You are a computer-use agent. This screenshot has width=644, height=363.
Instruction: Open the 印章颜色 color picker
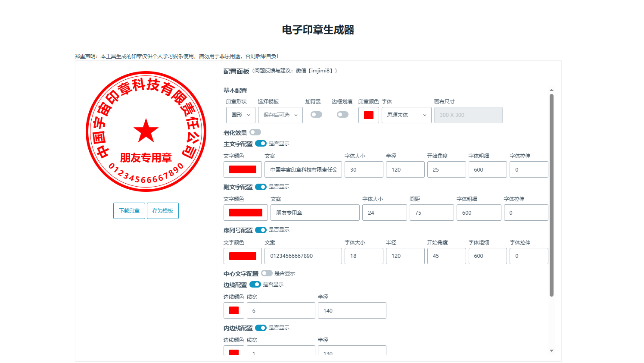point(369,115)
